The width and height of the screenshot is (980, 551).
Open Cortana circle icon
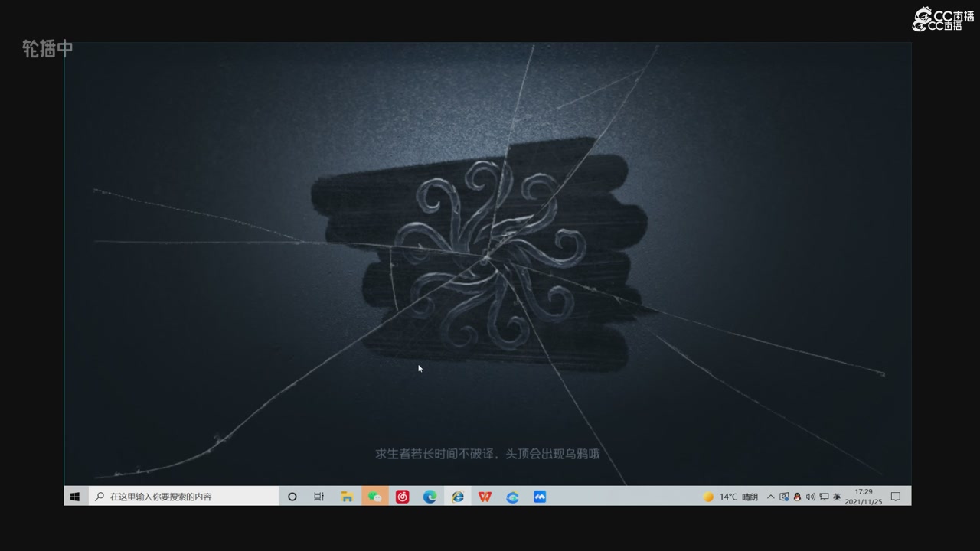(292, 497)
